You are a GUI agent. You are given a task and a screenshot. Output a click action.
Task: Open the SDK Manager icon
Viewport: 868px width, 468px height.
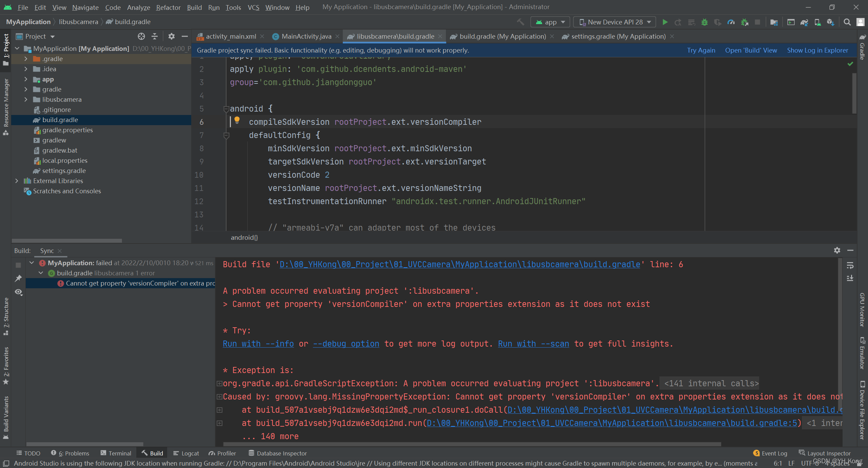[x=830, y=22]
